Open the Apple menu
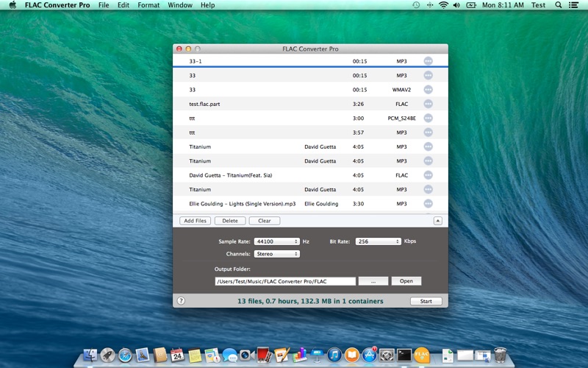The height and width of the screenshot is (368, 588). tap(12, 5)
